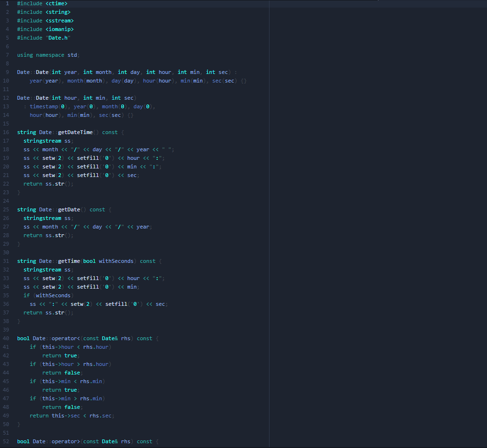Image resolution: width=487 pixels, height=448 pixels.
Task: Click the 'getDate' function name
Action: (x=69, y=210)
